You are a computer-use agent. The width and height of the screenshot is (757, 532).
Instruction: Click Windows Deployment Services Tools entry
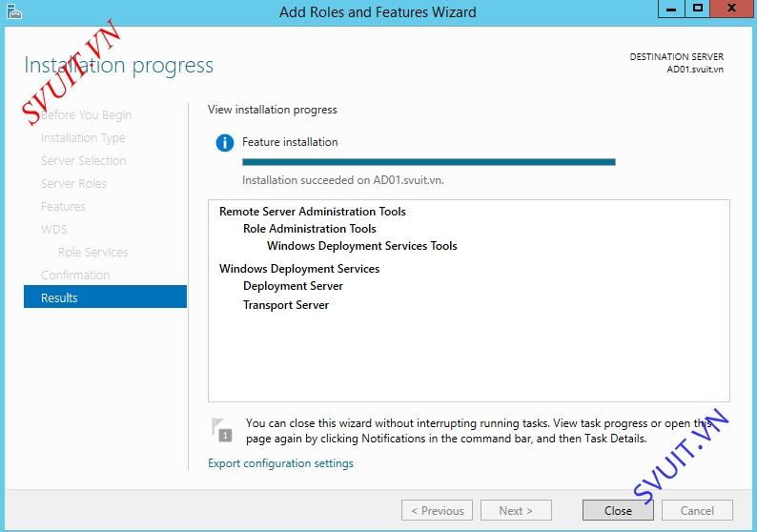tap(362, 246)
